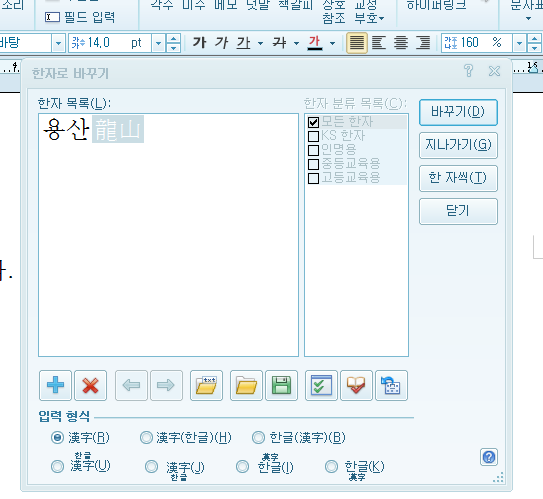
Task: Check the KS 한자 checkbox
Action: (313, 136)
